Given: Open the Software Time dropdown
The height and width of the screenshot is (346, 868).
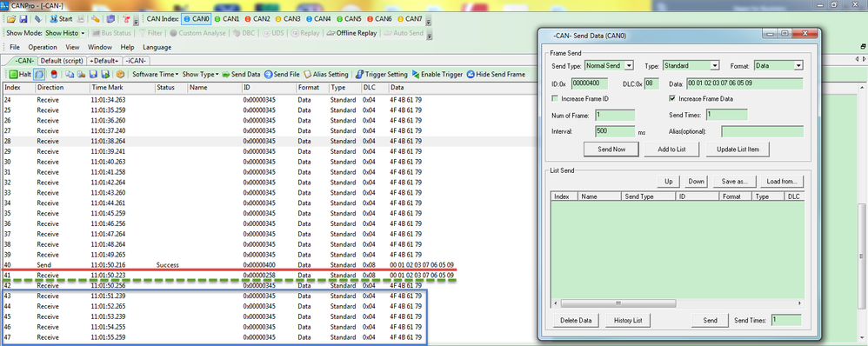Looking at the screenshot, I should [156, 74].
